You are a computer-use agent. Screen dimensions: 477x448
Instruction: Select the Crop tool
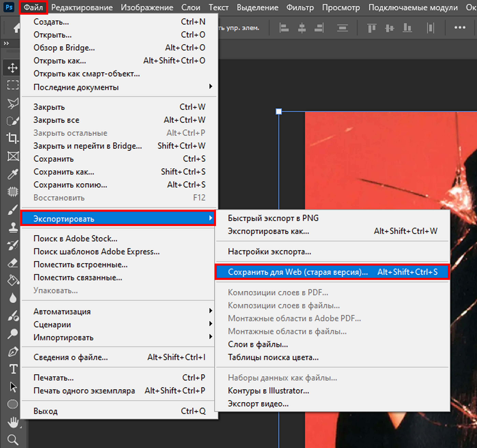[x=13, y=138]
